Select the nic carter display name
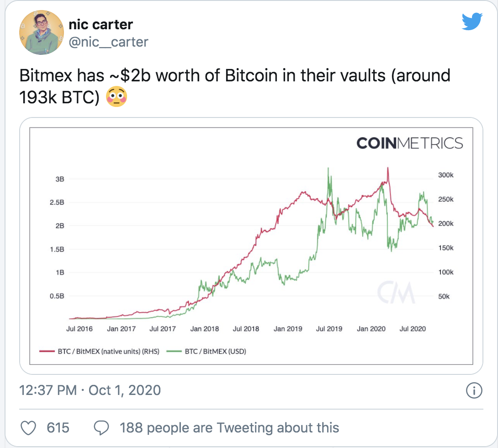 [101, 25]
